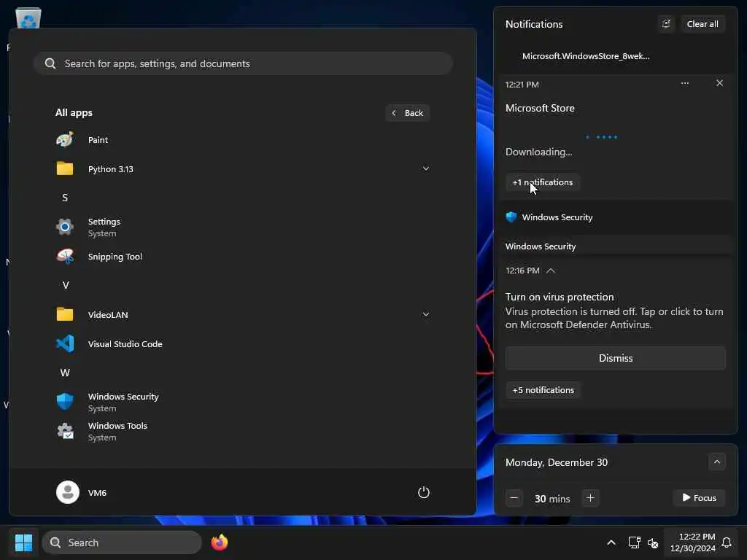Screen dimensions: 747x560
Task: Click the S letter header in all apps
Action: [65, 198]
